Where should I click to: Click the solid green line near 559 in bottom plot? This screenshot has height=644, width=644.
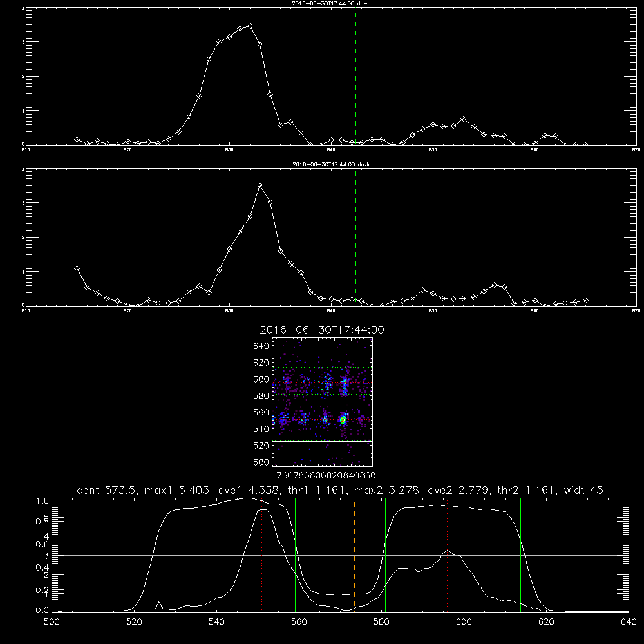296,555
